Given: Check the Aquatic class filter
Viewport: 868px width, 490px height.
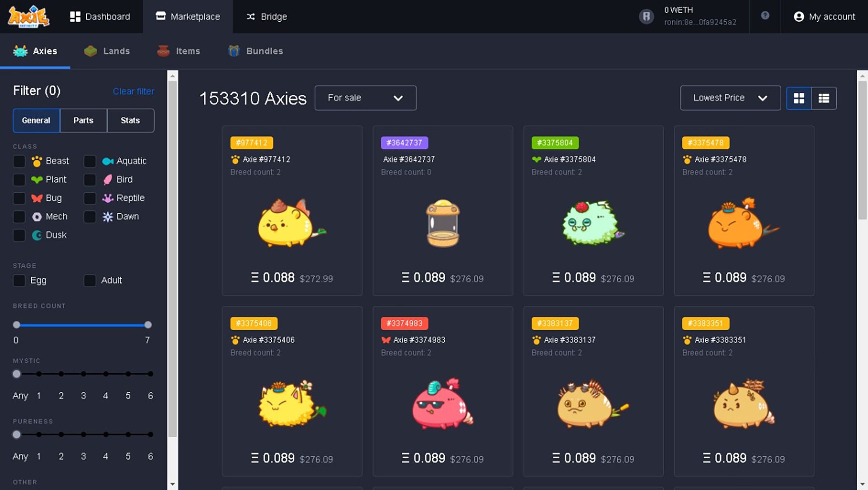Looking at the screenshot, I should click(x=90, y=161).
